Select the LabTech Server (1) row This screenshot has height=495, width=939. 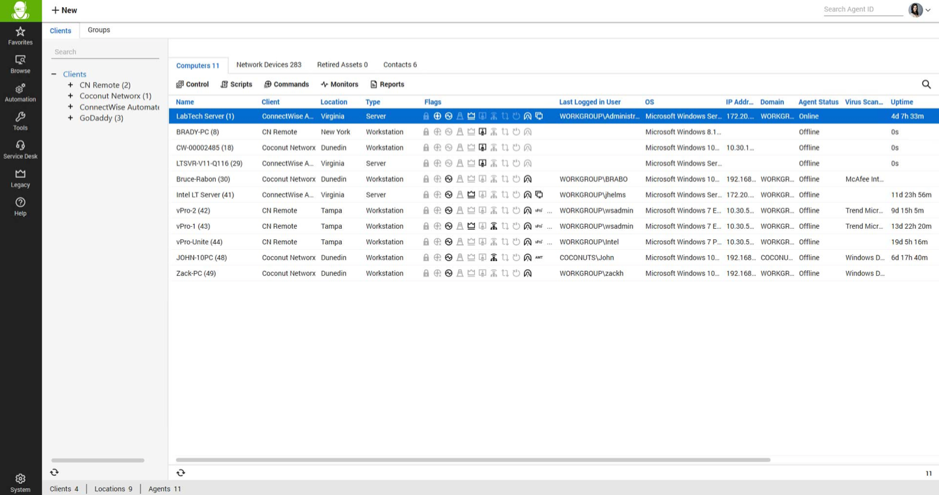554,116
